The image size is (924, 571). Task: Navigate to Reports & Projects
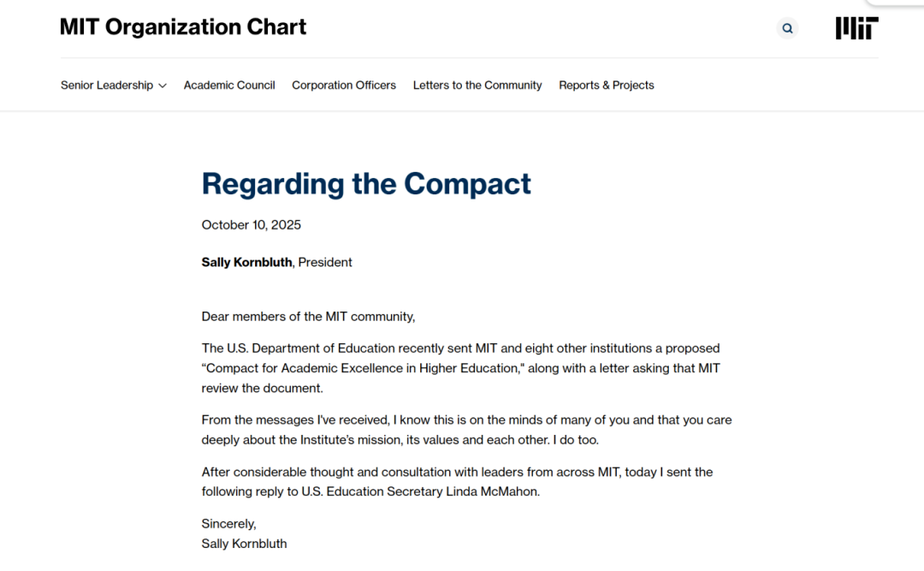point(607,85)
